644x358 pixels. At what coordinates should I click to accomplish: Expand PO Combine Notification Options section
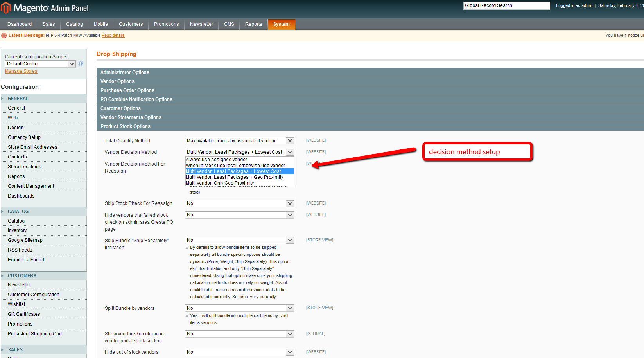pos(370,99)
